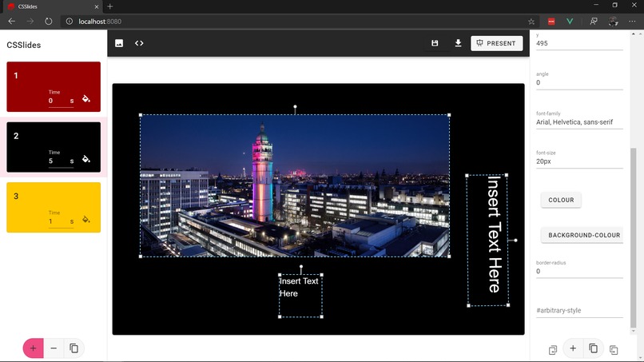Click the save floppy disk icon
The height and width of the screenshot is (362, 644).
pos(435,43)
